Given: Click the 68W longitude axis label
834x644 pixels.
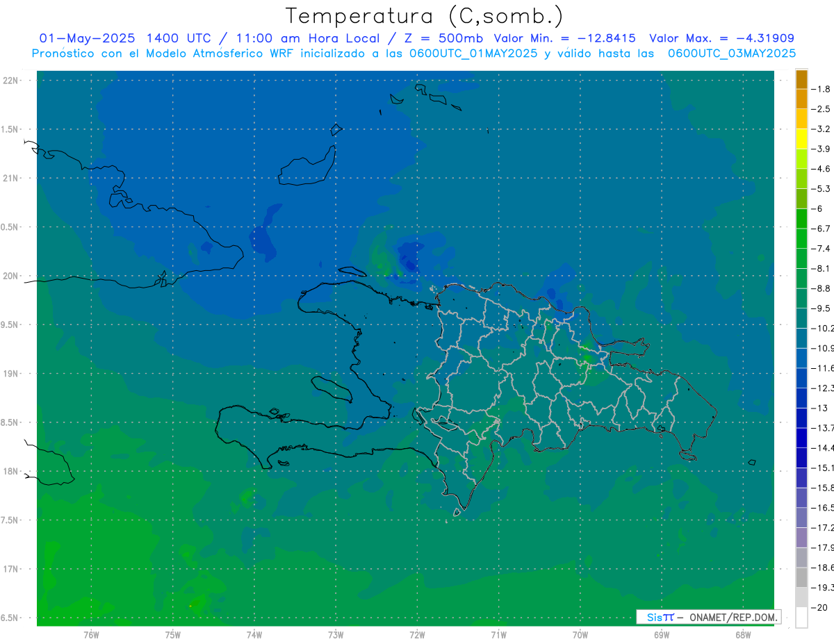Looking at the screenshot, I should [x=742, y=635].
